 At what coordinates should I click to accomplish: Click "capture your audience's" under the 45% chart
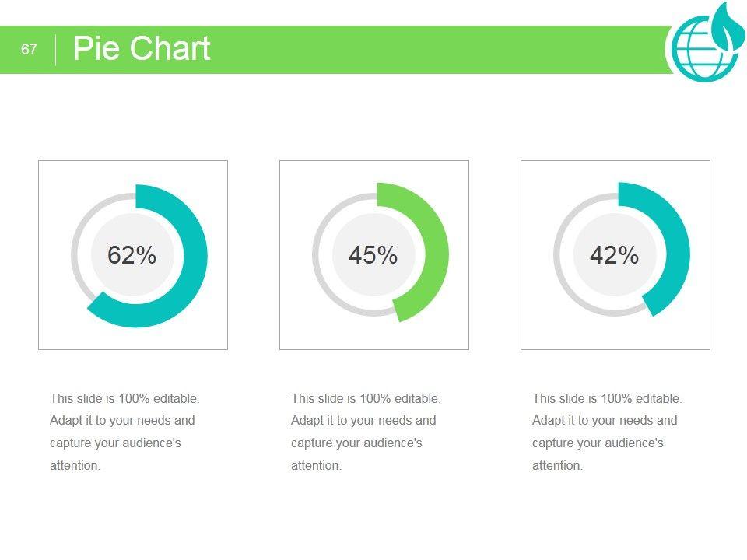coord(356,443)
